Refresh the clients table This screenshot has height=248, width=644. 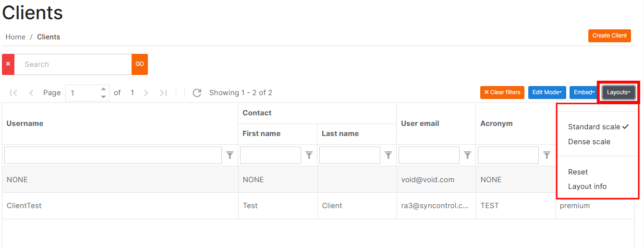tap(197, 93)
